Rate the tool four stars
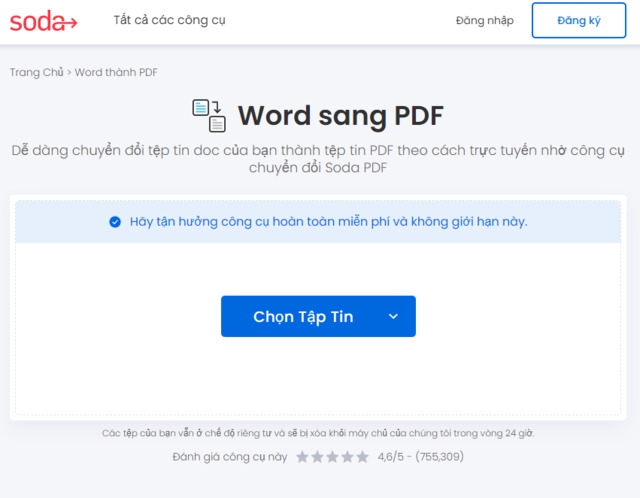640x498 pixels. (x=347, y=457)
